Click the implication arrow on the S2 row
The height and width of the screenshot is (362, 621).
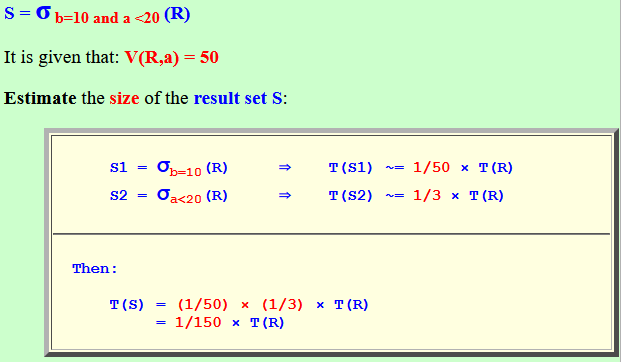pos(284,195)
